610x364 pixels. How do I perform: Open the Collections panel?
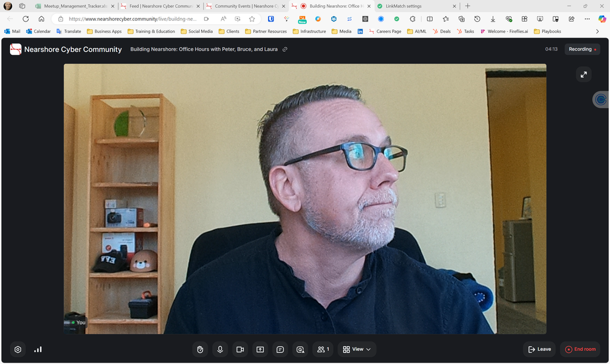pyautogui.click(x=462, y=19)
